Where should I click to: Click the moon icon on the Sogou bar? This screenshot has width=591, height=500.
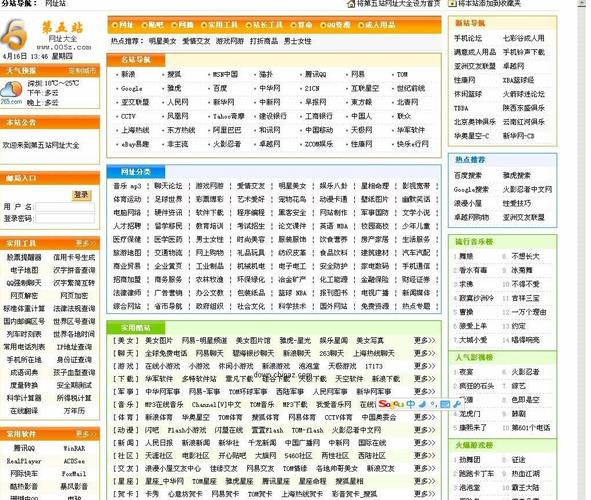[x=423, y=404]
